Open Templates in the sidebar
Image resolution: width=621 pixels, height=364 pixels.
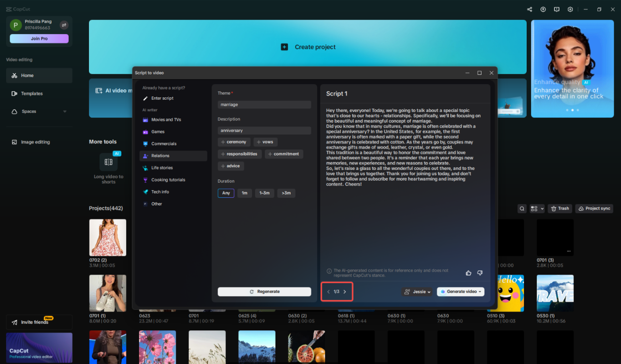point(39,94)
